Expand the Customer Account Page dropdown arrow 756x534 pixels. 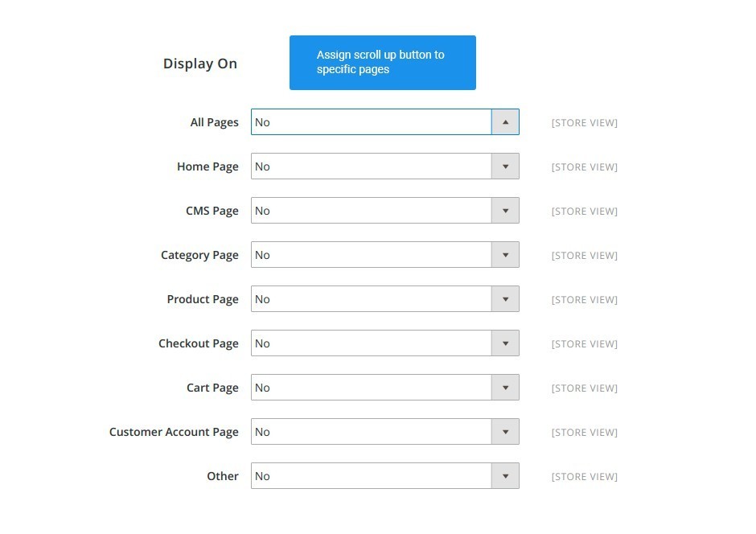[x=505, y=433]
